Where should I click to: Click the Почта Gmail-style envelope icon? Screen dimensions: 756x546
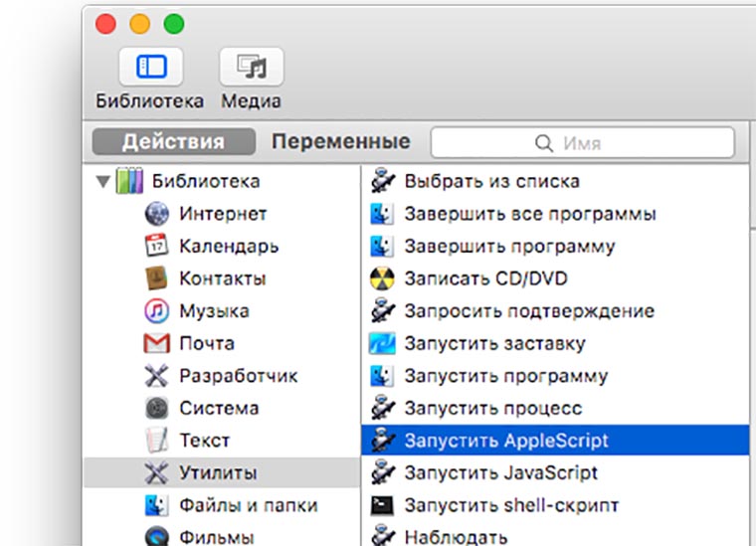click(157, 343)
